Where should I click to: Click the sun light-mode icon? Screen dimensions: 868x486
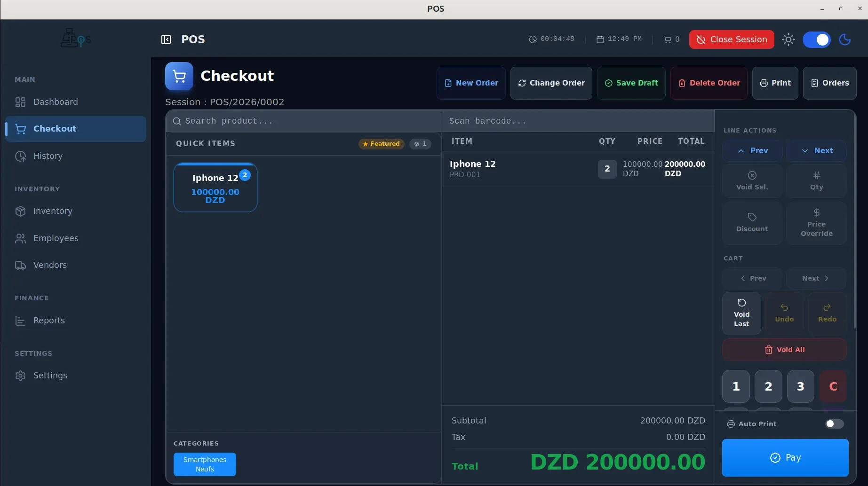(788, 39)
